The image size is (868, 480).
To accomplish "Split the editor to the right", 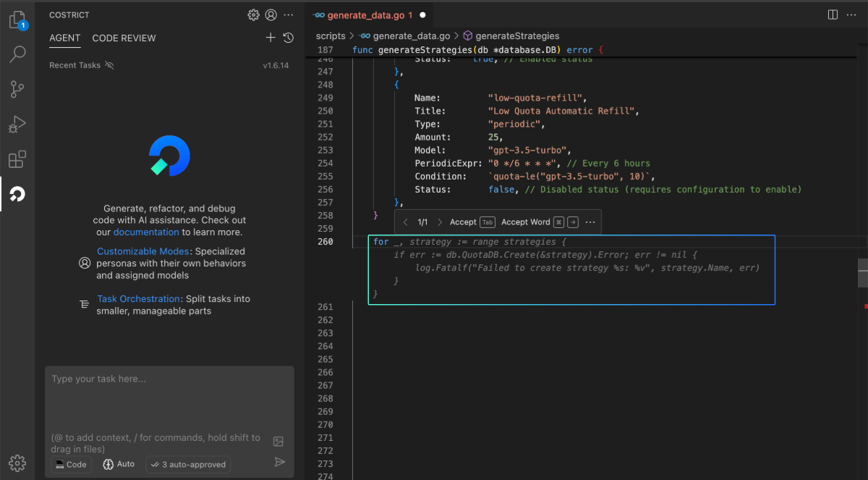I will click(x=833, y=14).
